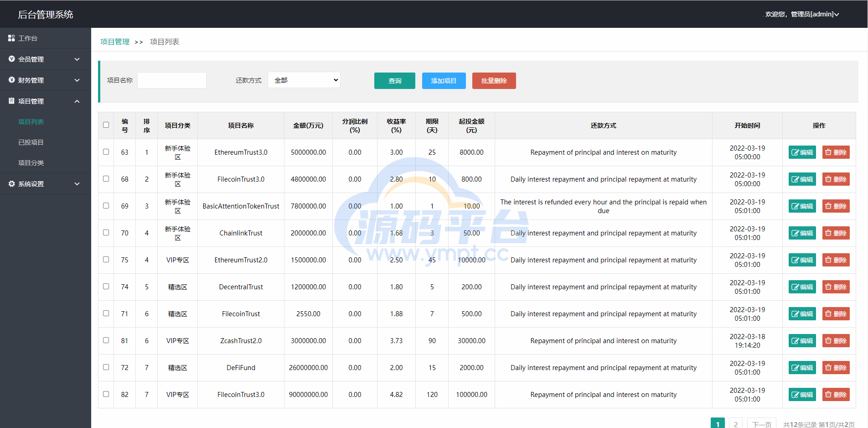Open the admin user dropdown at top right
Screen dimensions: 868x428
(x=802, y=14)
